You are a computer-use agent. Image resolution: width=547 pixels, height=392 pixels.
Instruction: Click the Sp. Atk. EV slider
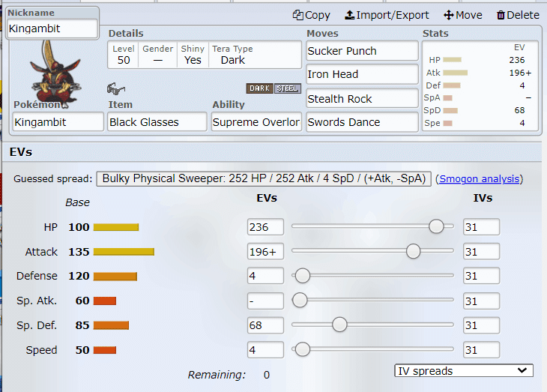pyautogui.click(x=372, y=301)
